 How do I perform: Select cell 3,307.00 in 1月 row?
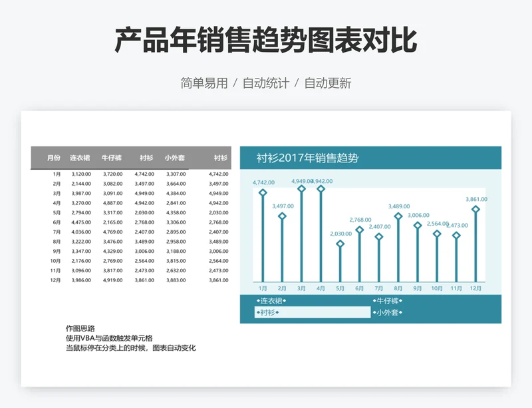(176, 174)
